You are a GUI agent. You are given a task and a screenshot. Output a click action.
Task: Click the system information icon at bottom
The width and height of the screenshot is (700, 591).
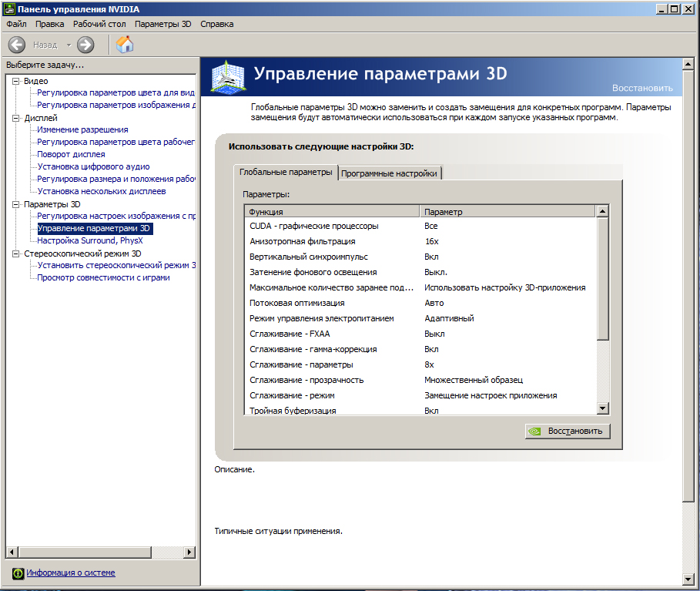click(18, 573)
